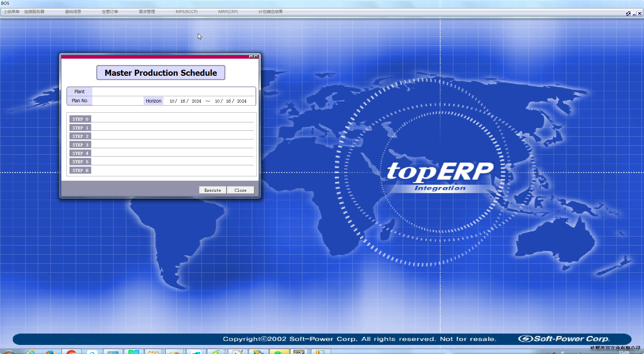Close the dialog using its title bar X

pyautogui.click(x=256, y=57)
